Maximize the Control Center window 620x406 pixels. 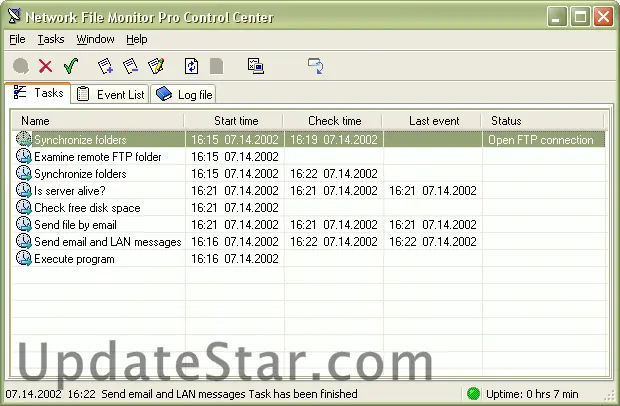[580, 17]
